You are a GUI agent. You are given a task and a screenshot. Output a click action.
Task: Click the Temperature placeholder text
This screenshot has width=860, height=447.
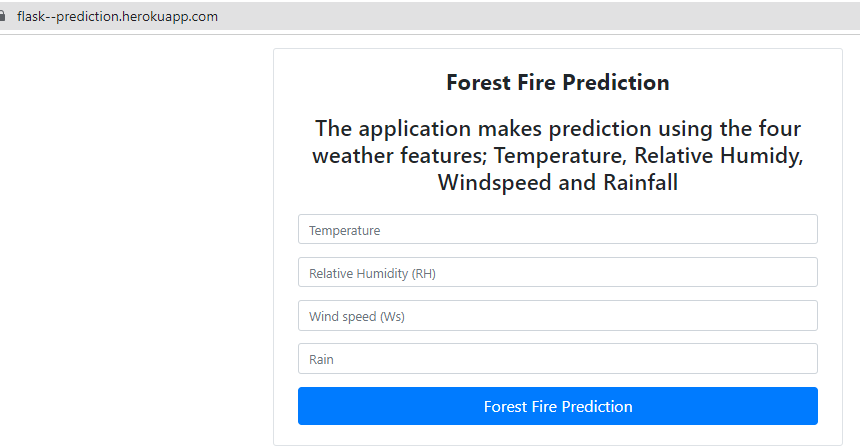[344, 230]
